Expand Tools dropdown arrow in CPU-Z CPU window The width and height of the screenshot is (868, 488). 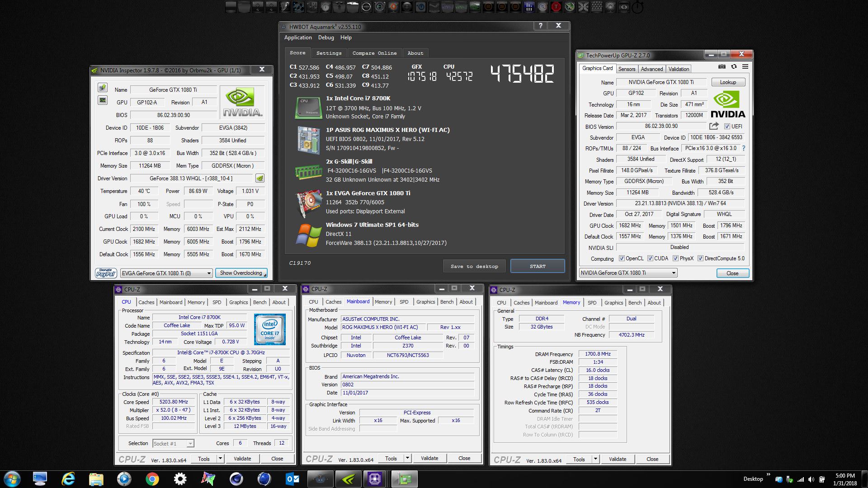pos(220,459)
